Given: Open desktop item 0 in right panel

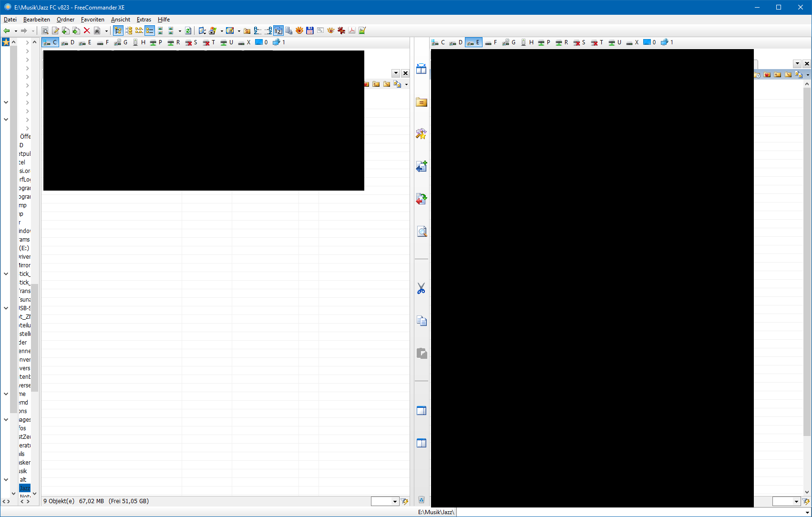Looking at the screenshot, I should [x=649, y=42].
